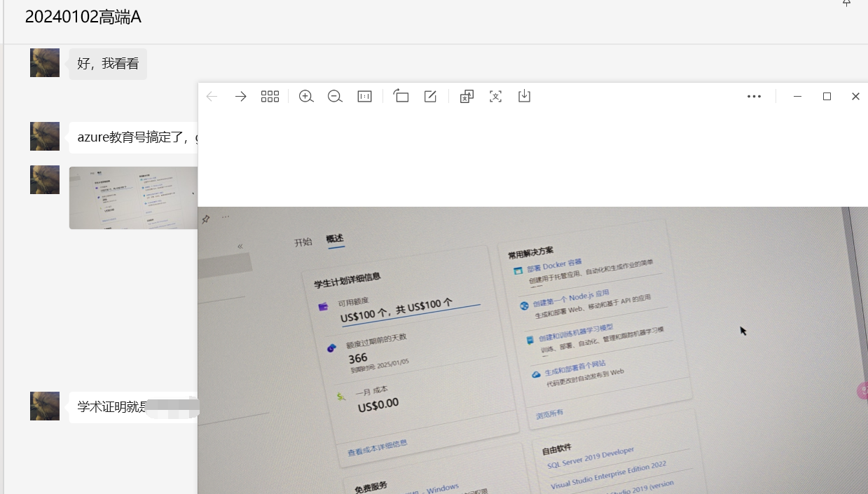Click 浏览所有 in the photo
This screenshot has height=494, width=868.
550,413
